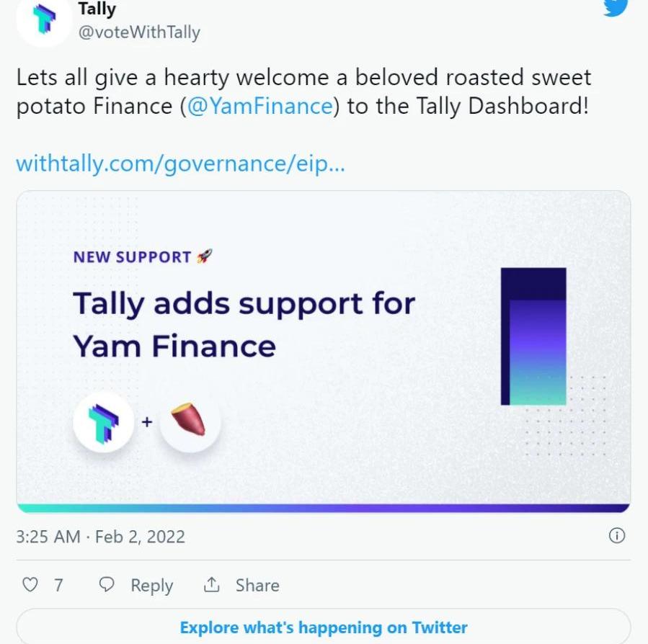Click the purple gradient block graphic

point(533,336)
